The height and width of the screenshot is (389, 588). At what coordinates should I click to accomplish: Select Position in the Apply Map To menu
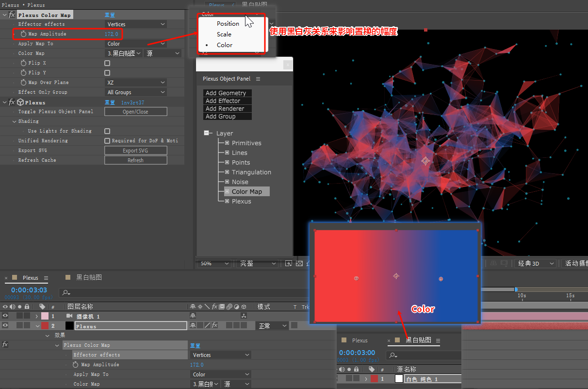pos(228,23)
